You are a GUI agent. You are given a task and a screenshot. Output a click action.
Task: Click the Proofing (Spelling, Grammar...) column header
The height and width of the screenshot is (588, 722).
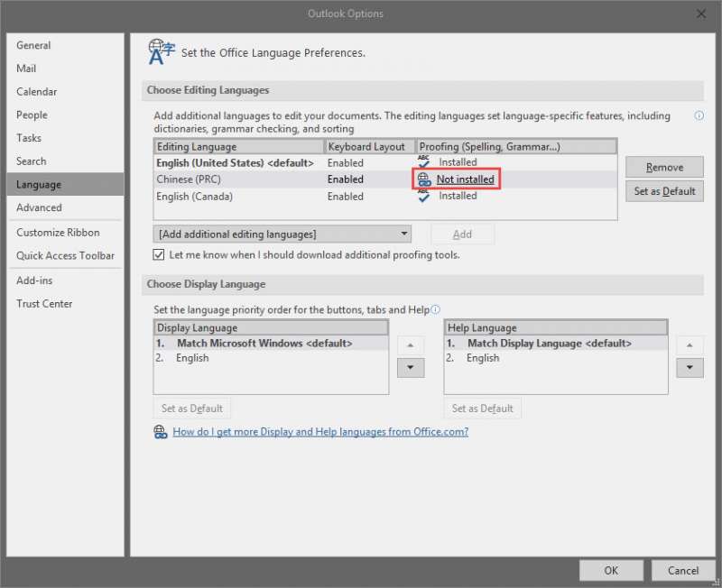(516, 147)
